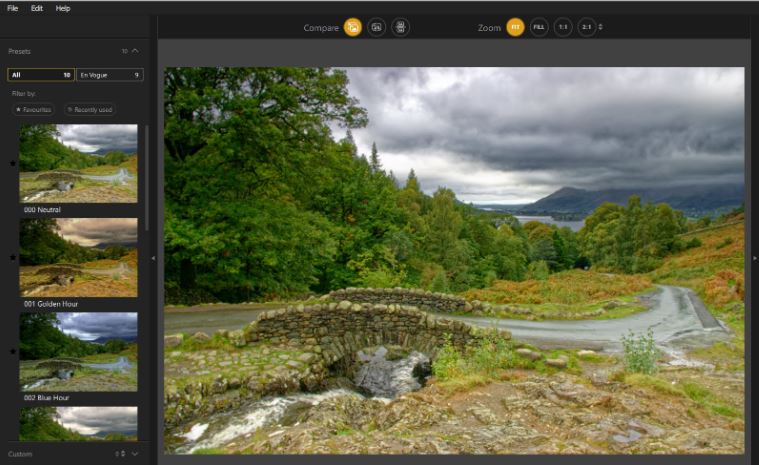Switch to the side-by-side Compare icon
759x465 pixels.
(x=400, y=27)
